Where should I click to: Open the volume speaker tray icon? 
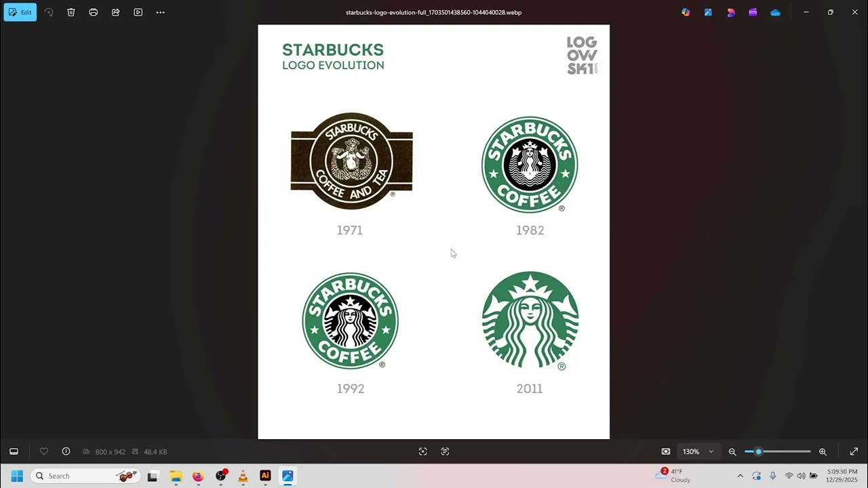(x=801, y=476)
